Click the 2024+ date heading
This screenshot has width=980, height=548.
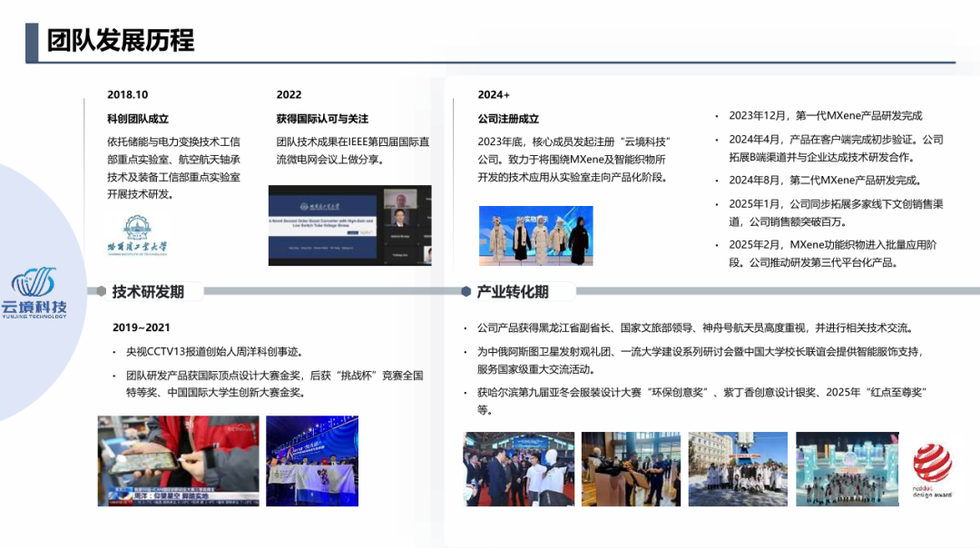(494, 94)
